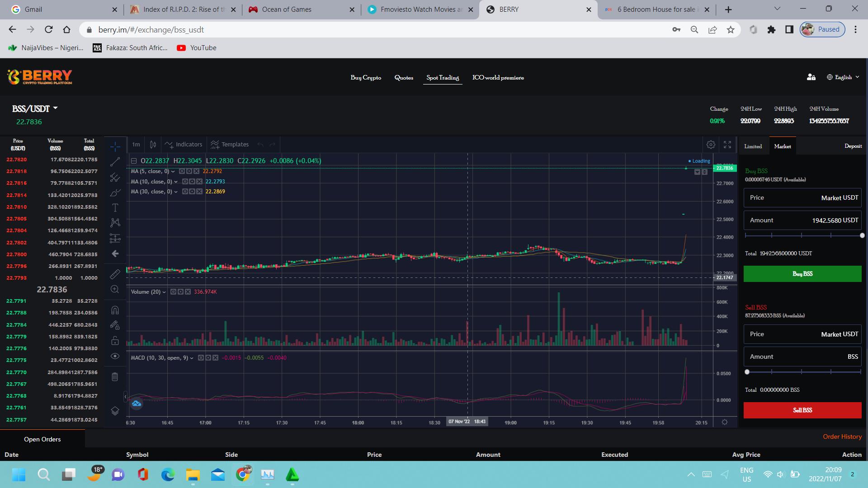868x488 pixels.
Task: Click the measure ruler tool
Action: [x=115, y=274]
